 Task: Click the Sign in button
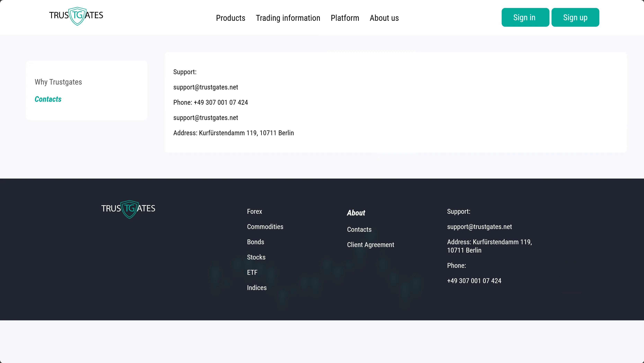(x=525, y=17)
